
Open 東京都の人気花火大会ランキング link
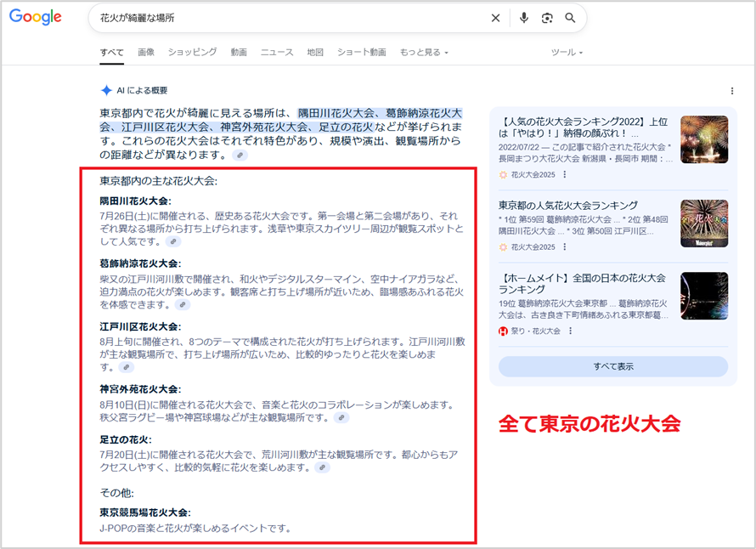tap(568, 206)
